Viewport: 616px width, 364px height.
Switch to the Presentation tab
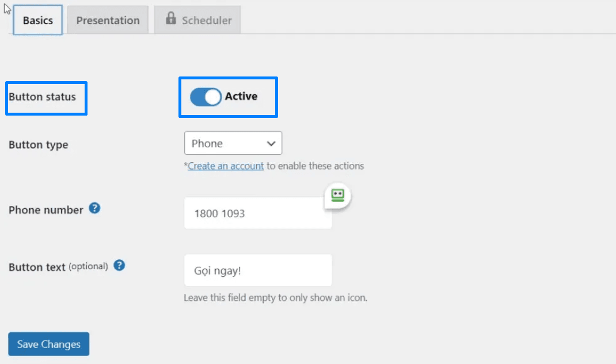click(x=108, y=19)
